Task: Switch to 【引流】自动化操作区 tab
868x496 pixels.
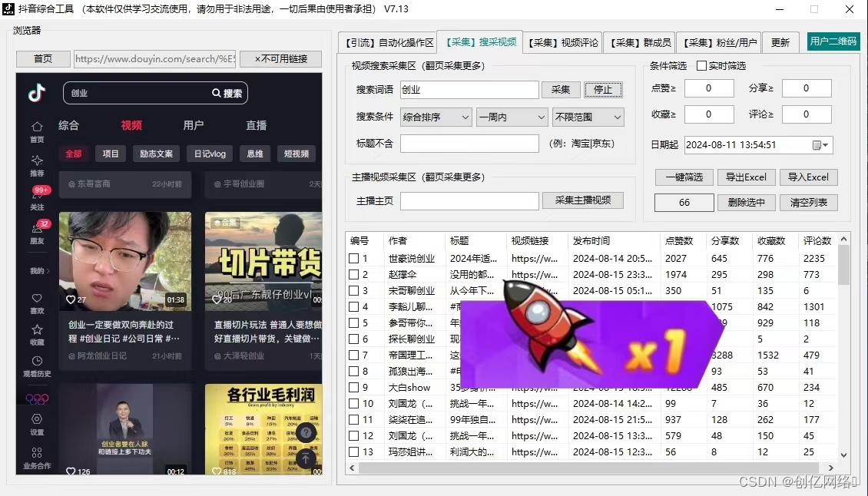Action: 388,43
